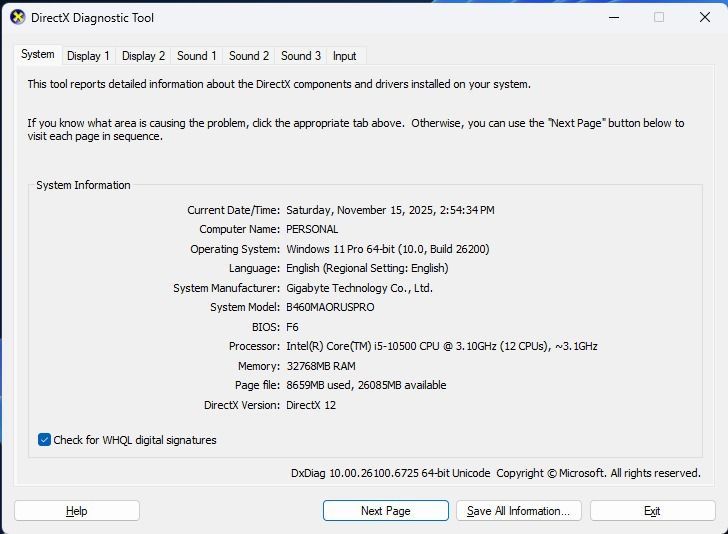Screen dimensions: 728x534
Task: Click the System Manufacturer label
Action: coord(227,288)
